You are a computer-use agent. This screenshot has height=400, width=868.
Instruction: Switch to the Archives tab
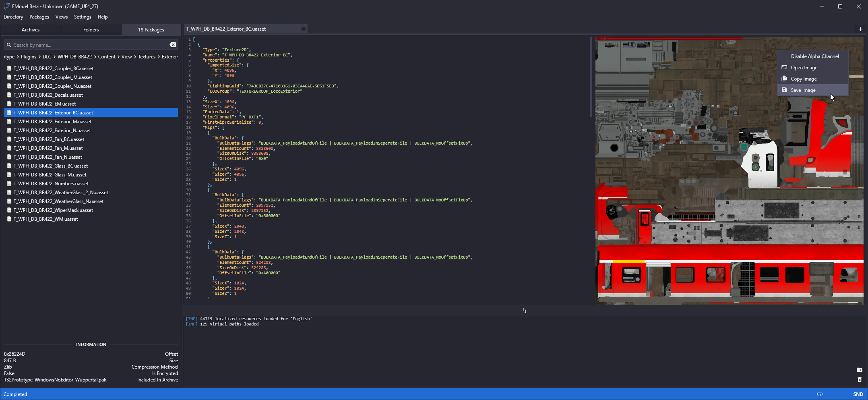click(x=31, y=30)
